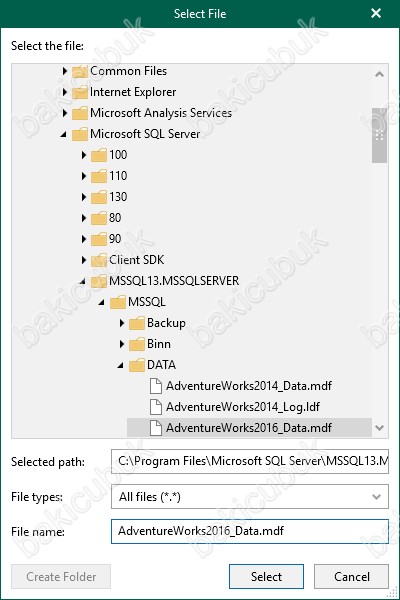Click the Common Files folder icon
This screenshot has width=400, height=600.
(80, 71)
